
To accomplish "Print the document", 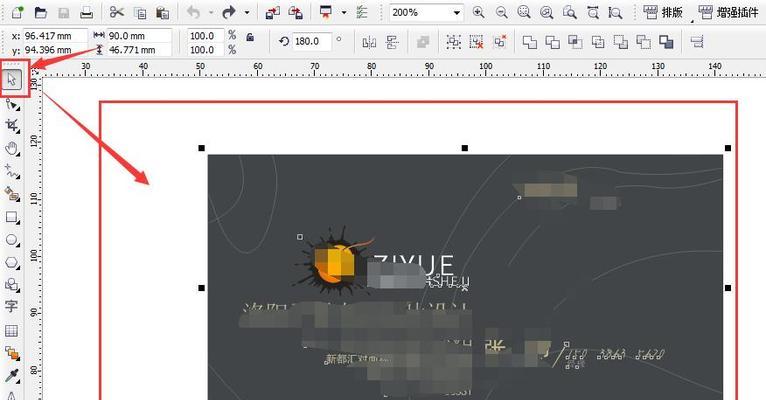I will [86, 12].
